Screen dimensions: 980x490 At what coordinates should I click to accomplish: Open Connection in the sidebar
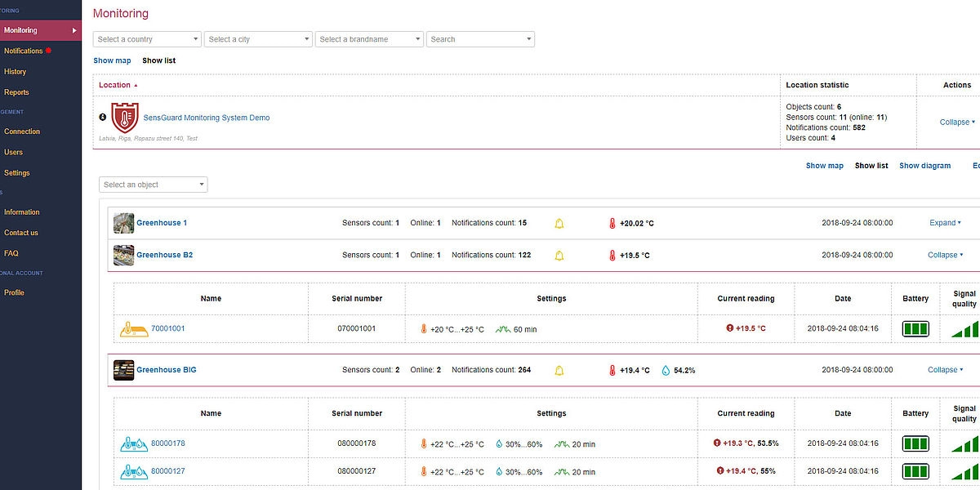(22, 131)
